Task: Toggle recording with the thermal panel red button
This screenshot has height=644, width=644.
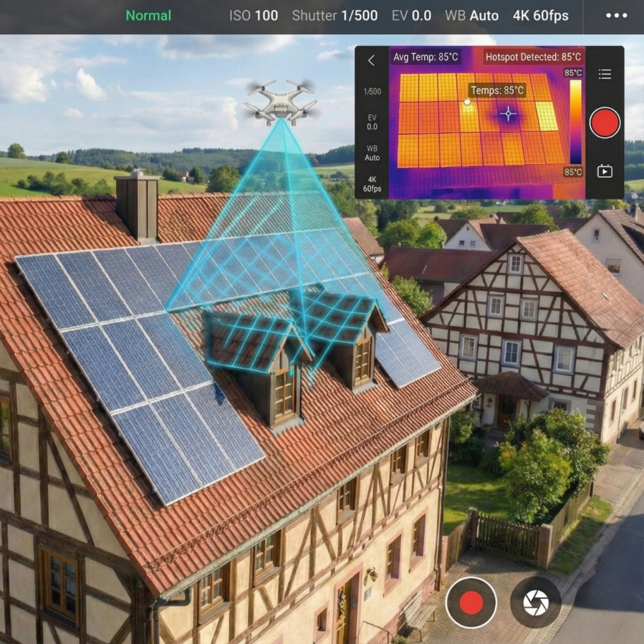Action: click(604, 122)
